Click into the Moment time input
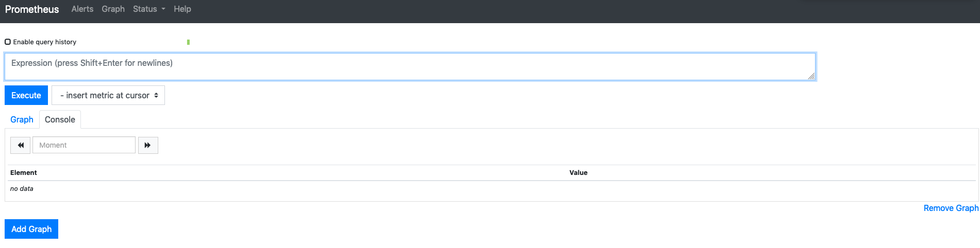Viewport: 980px width, 248px height. point(84,145)
